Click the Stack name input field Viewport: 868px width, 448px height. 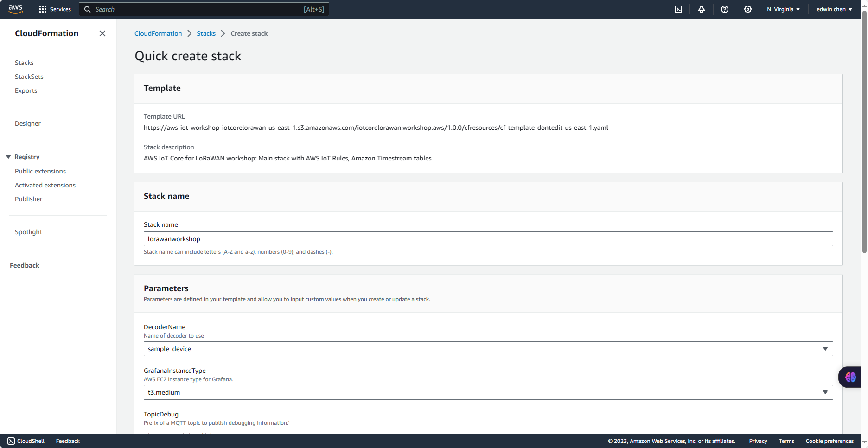[488, 239]
